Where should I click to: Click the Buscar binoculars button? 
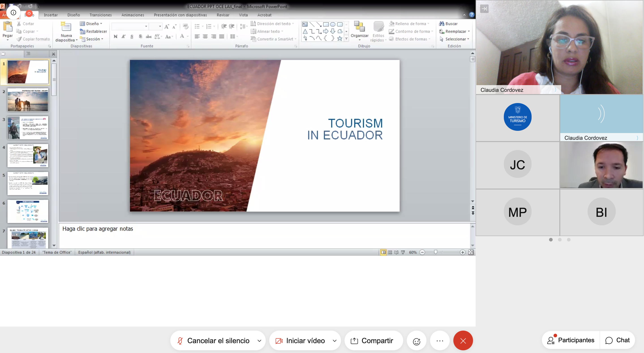pos(448,24)
